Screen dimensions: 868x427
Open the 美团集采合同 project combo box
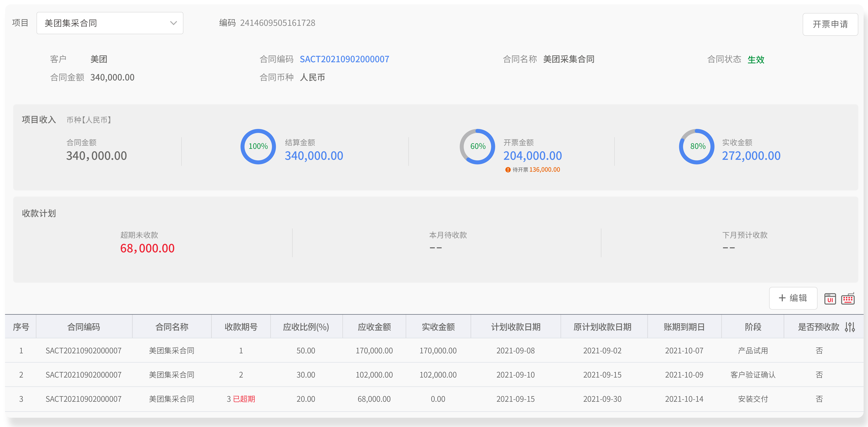[110, 23]
